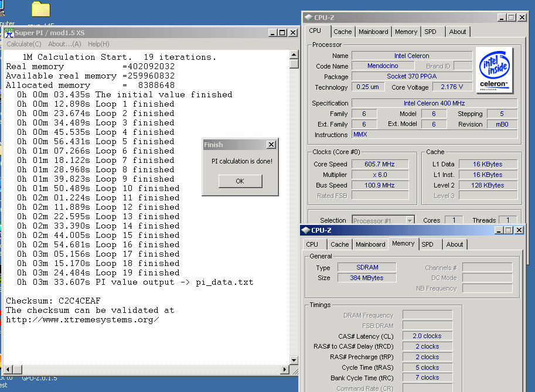Click Revision value mB0
The height and width of the screenshot is (392, 535).
point(502,124)
